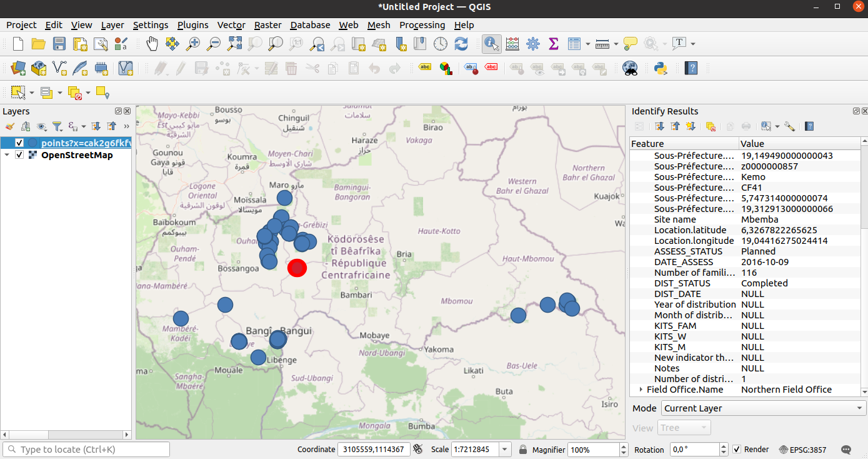Open the log messages speech bubble button

pos(847,449)
